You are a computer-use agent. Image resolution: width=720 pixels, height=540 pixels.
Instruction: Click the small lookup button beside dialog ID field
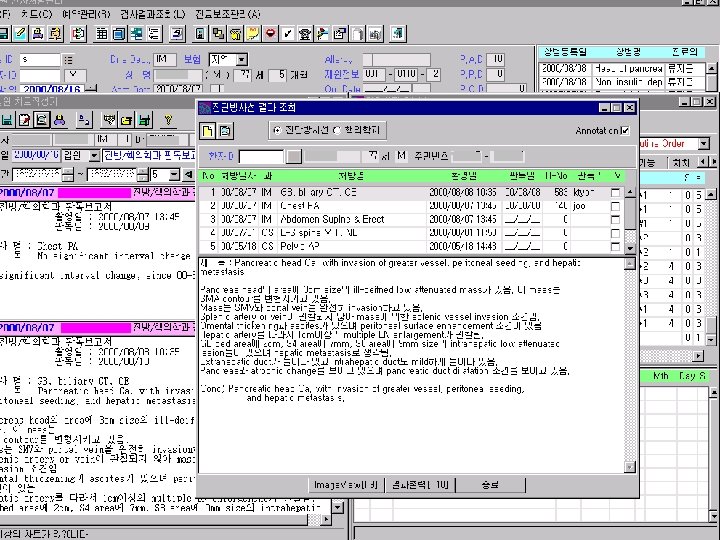coord(294,157)
